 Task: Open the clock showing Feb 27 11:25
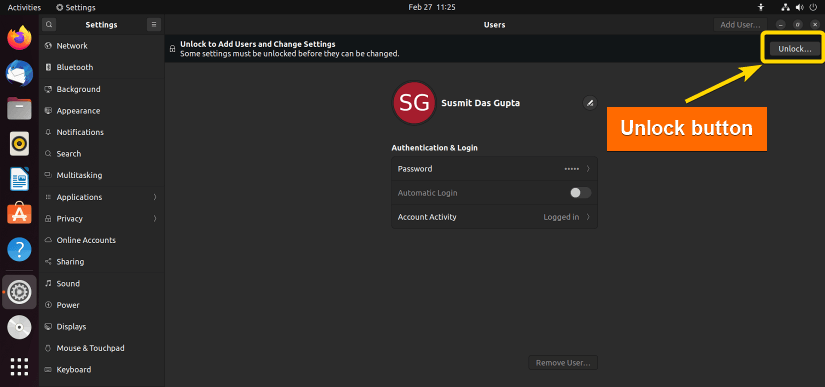click(x=432, y=7)
